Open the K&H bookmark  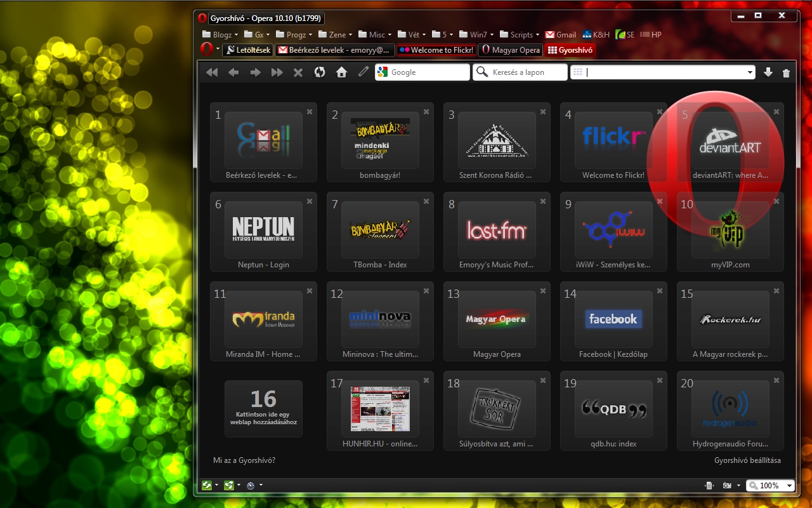click(x=596, y=35)
